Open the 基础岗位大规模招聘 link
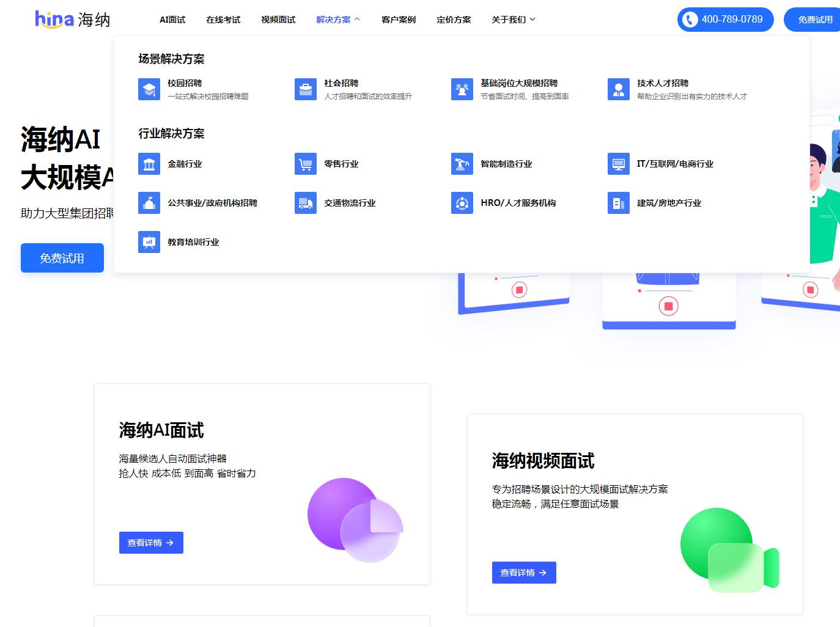The height and width of the screenshot is (627, 840). tap(519, 83)
